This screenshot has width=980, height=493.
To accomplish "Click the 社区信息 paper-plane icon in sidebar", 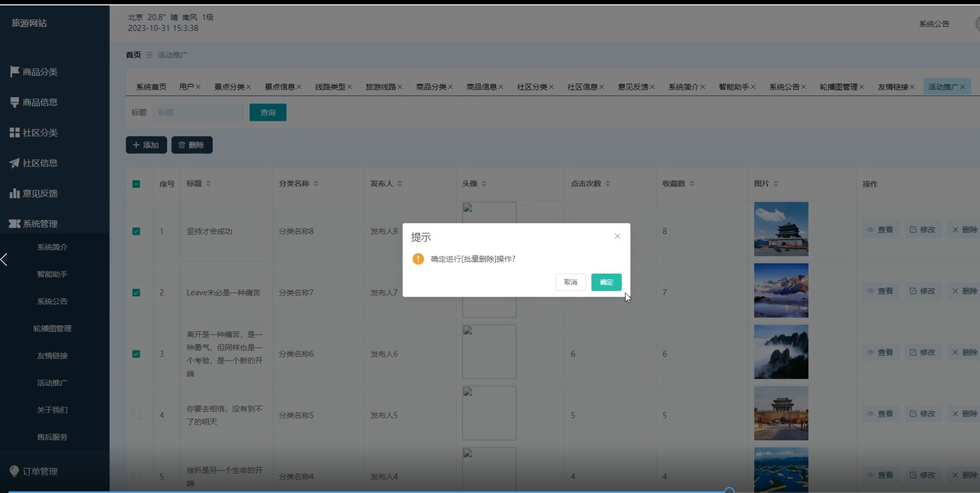I will point(14,163).
